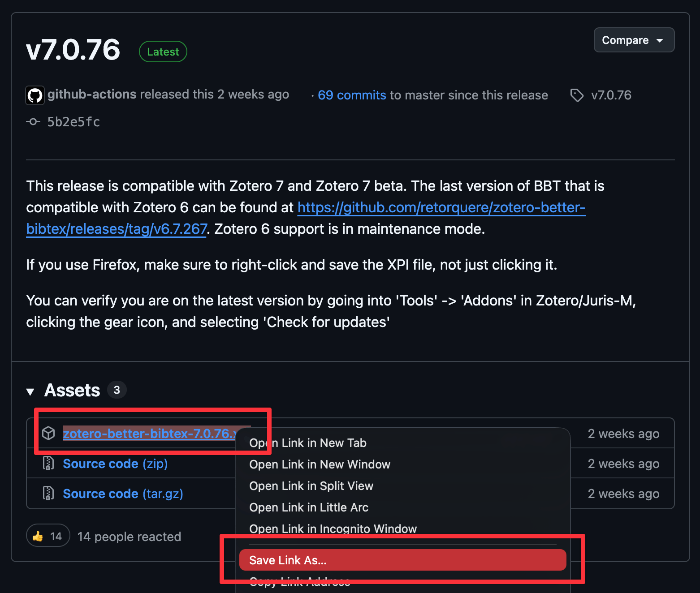Open the Compare dropdown
Viewport: 700px width, 593px height.
pyautogui.click(x=634, y=40)
